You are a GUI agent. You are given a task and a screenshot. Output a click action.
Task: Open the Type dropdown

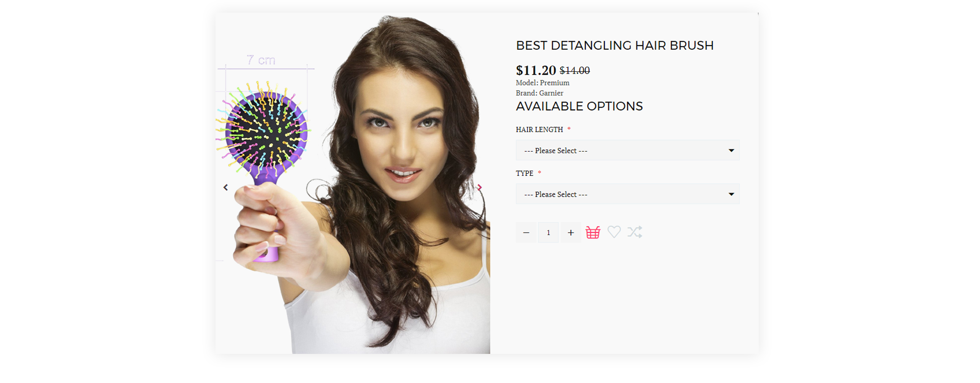[627, 194]
